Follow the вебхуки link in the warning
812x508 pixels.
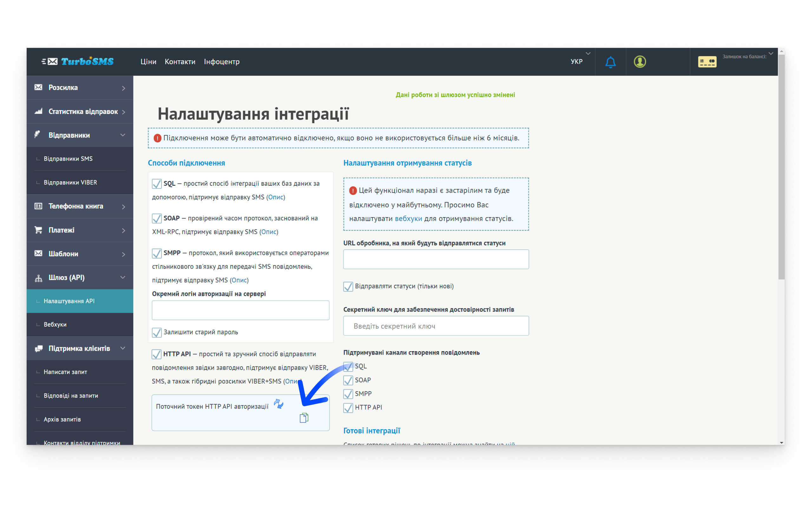[408, 219]
